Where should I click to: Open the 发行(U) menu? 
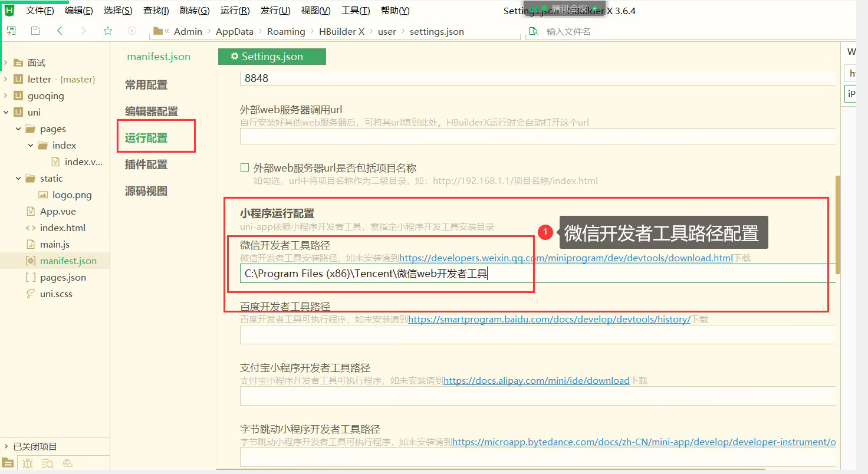coord(275,11)
